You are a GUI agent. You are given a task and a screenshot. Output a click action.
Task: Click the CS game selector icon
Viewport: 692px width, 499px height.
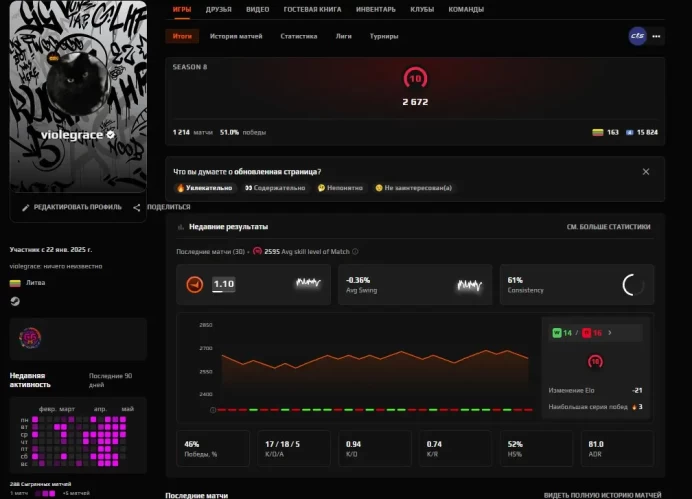click(637, 36)
